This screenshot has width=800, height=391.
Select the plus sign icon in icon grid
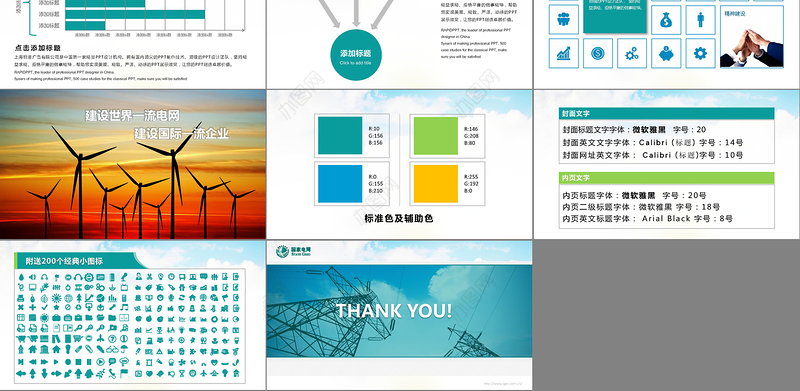tap(33, 307)
